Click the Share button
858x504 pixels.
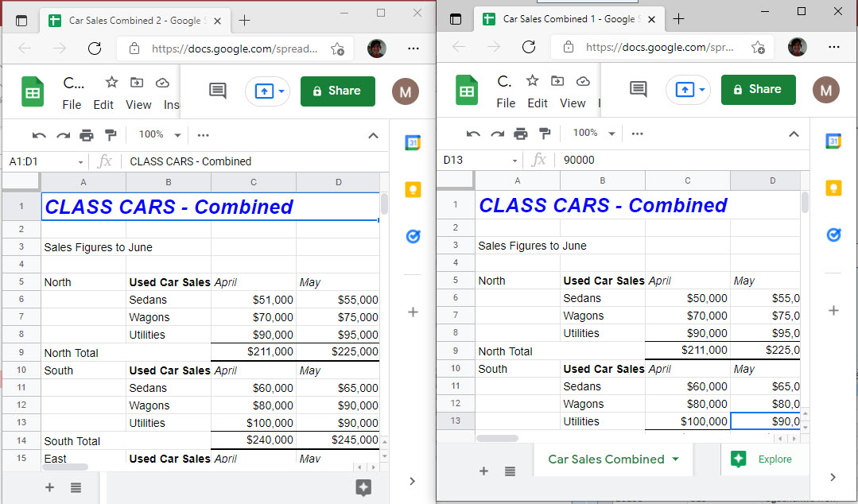click(757, 90)
